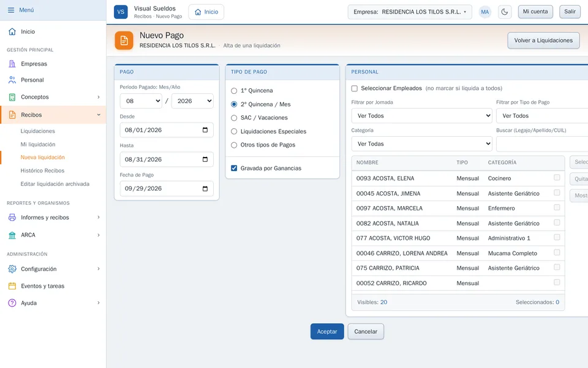This screenshot has height=368, width=588.
Task: Open Liquidaciones in the sidebar
Action: pyautogui.click(x=38, y=131)
